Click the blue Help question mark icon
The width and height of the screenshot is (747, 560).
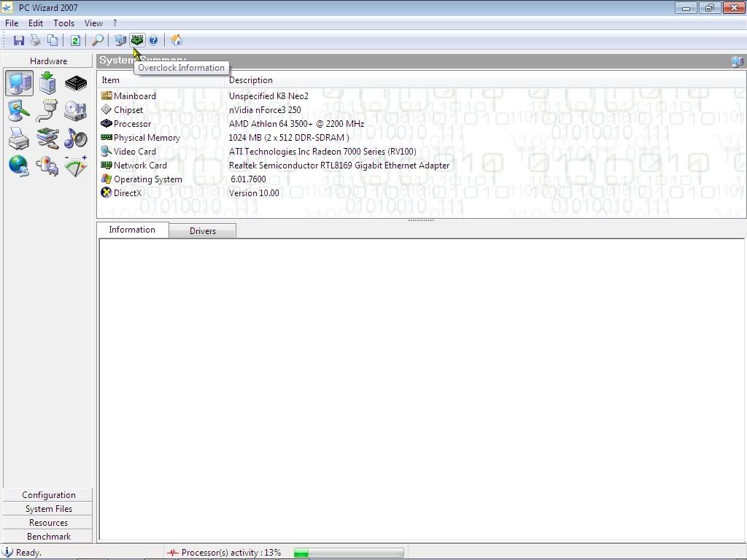coord(153,41)
